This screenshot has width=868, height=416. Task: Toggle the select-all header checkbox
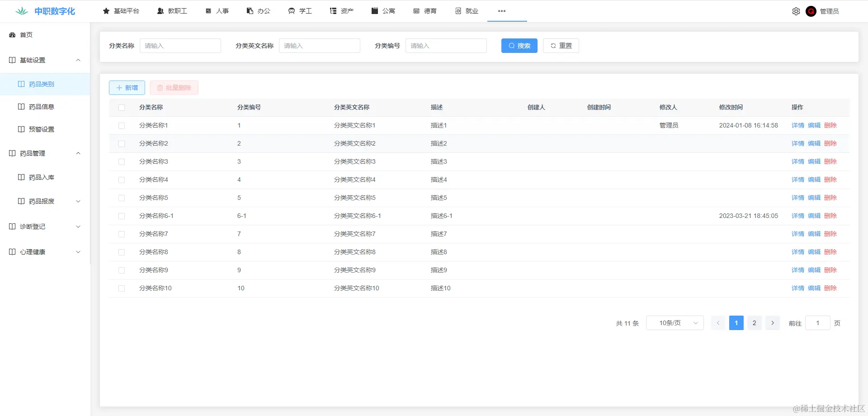click(x=122, y=108)
